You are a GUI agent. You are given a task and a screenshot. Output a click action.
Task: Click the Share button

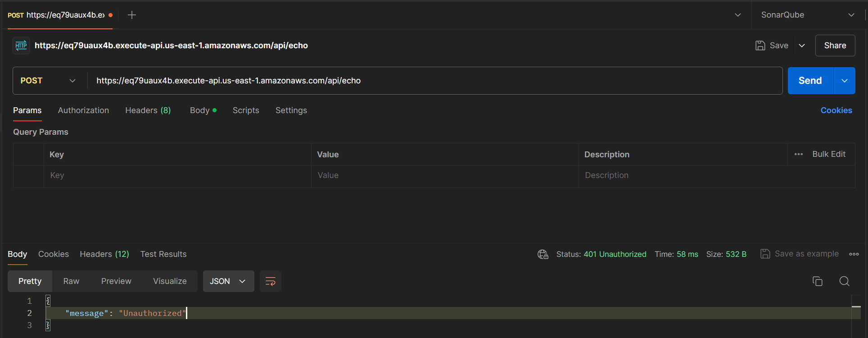[835, 46]
